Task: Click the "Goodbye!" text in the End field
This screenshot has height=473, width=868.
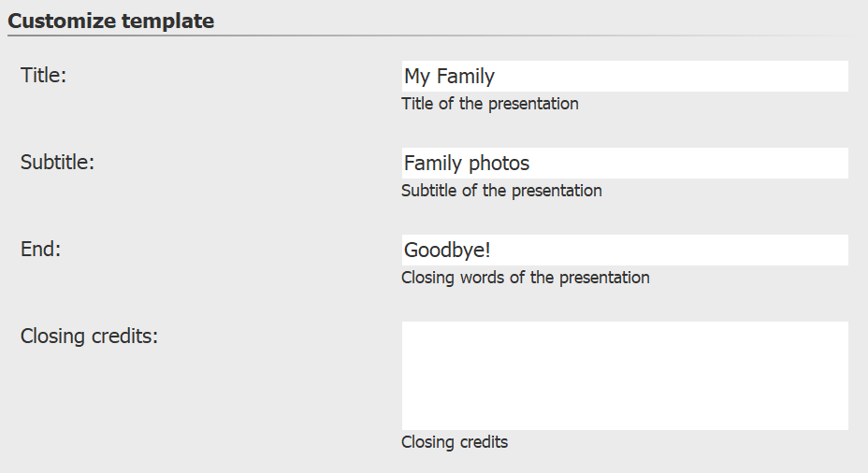Action: [447, 251]
